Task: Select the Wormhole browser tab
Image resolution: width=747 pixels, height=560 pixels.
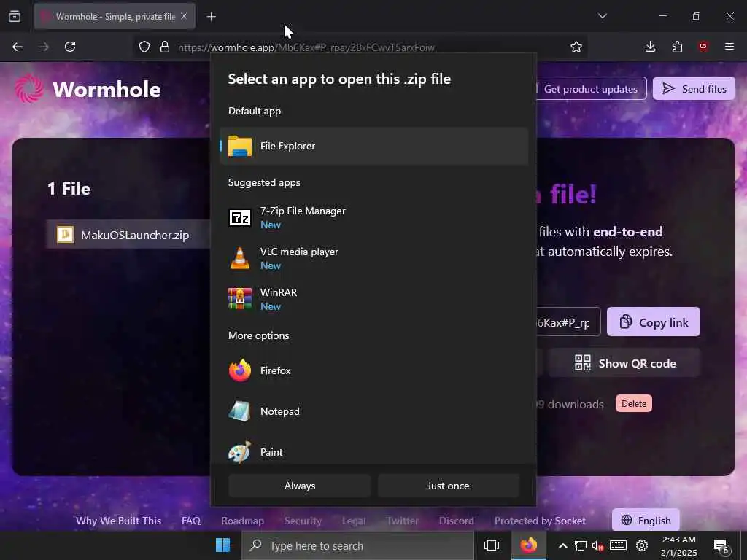Action: tap(115, 17)
